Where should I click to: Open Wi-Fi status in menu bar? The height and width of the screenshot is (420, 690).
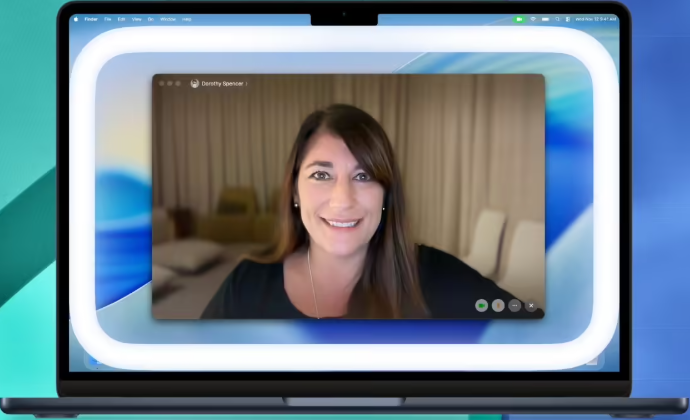533,19
